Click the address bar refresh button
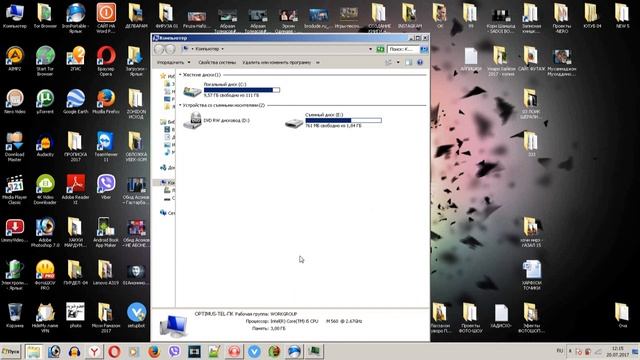The image size is (640, 360). (380, 49)
